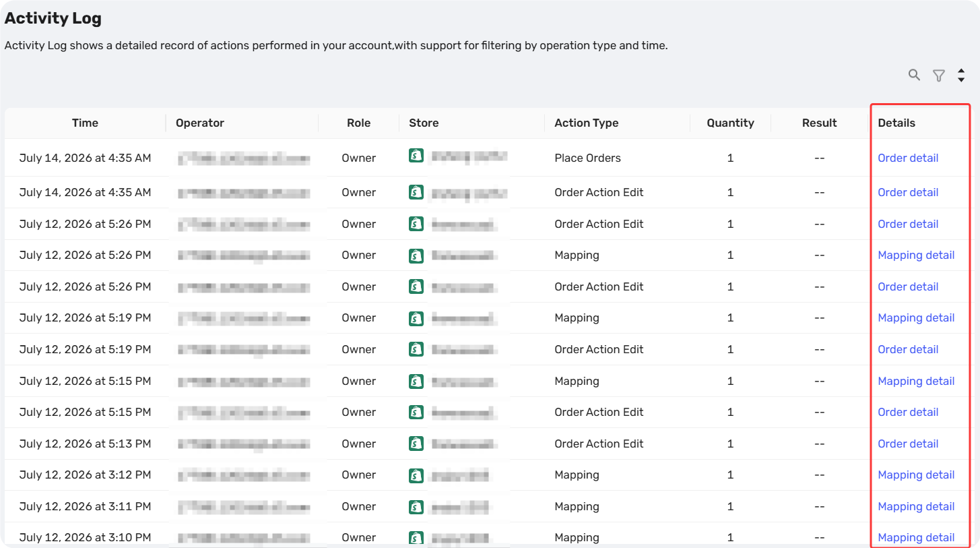Select the 'July 12, 2026 at 3:12 PM' time cell
The image size is (980, 548).
(x=85, y=475)
